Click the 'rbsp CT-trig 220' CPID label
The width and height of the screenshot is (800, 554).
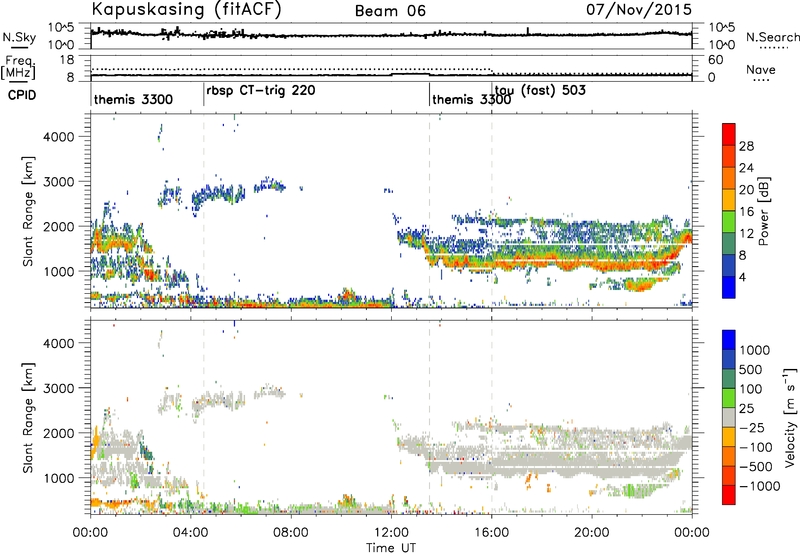coord(261,91)
